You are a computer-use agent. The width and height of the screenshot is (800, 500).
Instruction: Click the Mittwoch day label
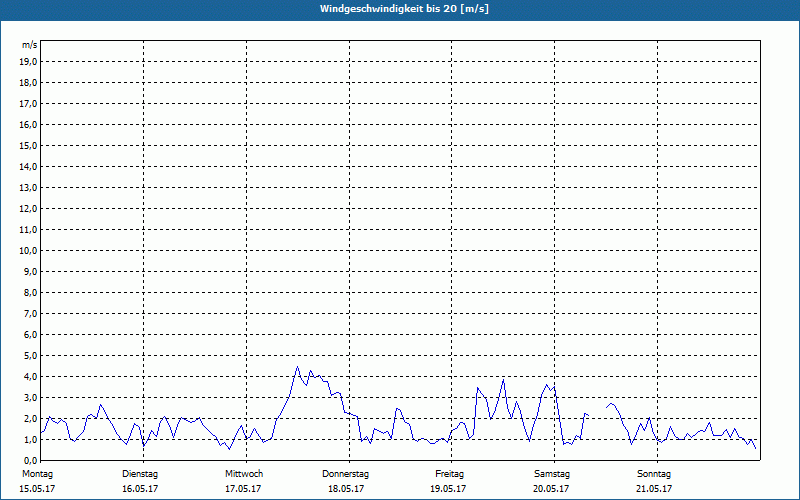click(x=244, y=473)
